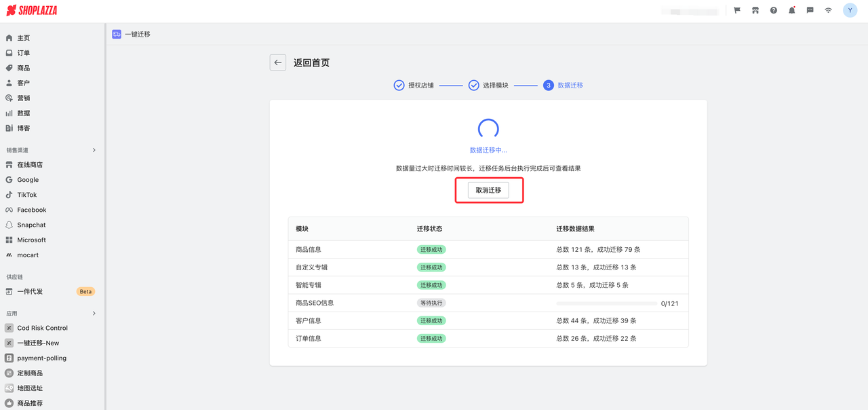Image resolution: width=868 pixels, height=410 pixels.
Task: Open 订单 in the sidebar
Action: coord(24,53)
